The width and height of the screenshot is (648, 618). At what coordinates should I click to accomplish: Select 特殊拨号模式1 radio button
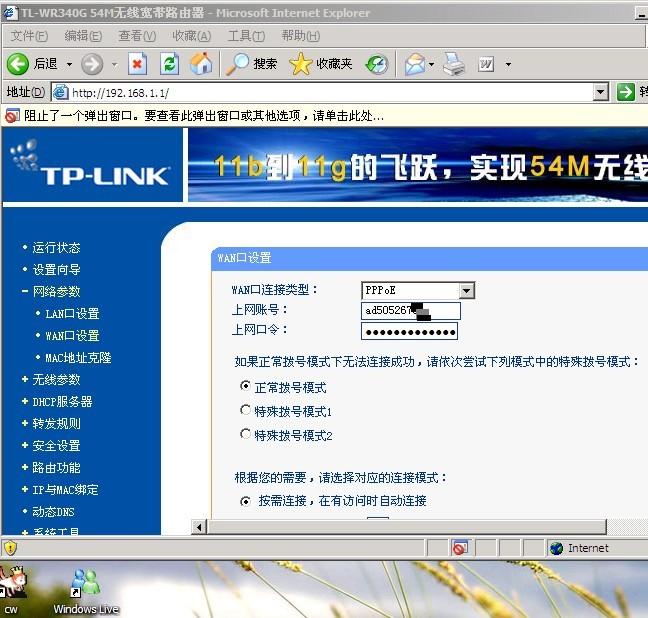[x=245, y=410]
